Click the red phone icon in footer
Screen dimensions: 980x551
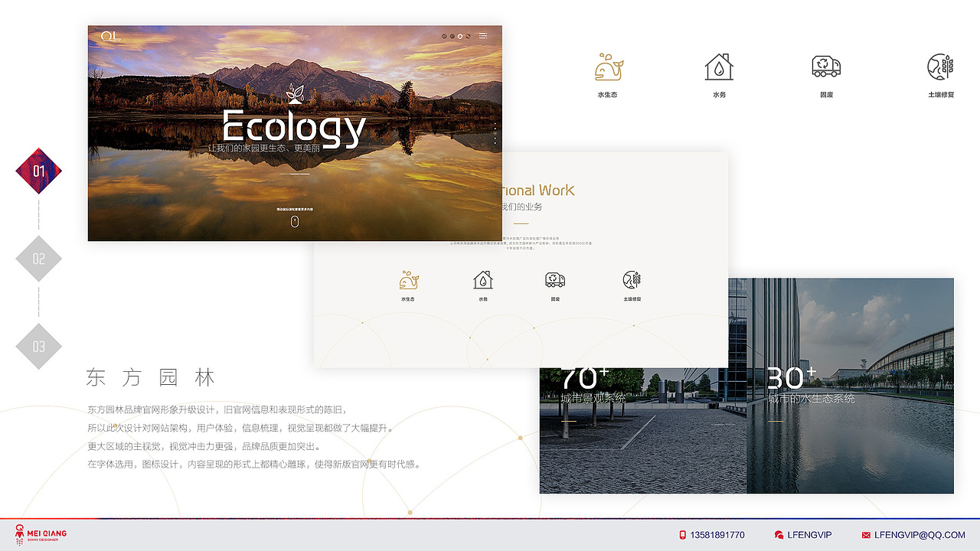682,535
